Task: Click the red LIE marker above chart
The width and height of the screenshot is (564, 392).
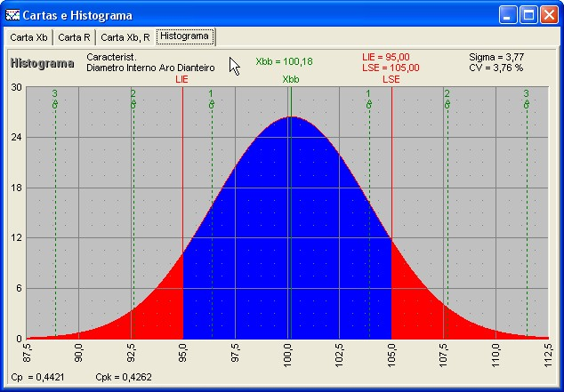Action: point(182,79)
